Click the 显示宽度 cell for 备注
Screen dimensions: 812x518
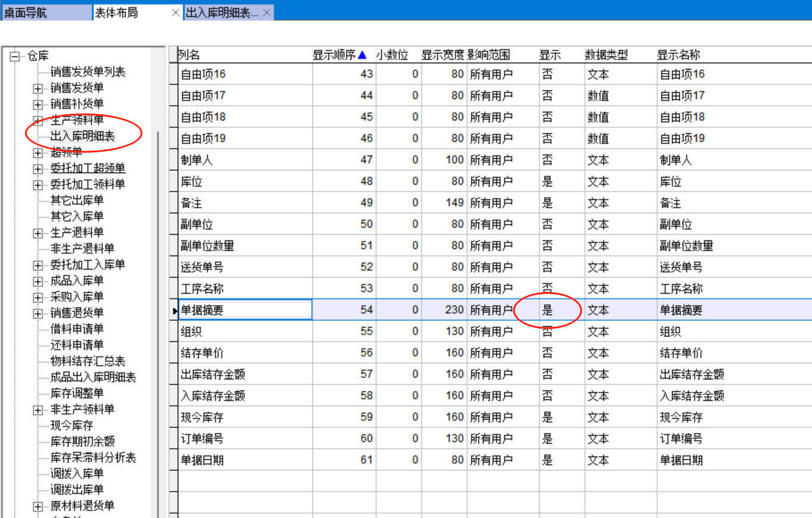point(443,203)
